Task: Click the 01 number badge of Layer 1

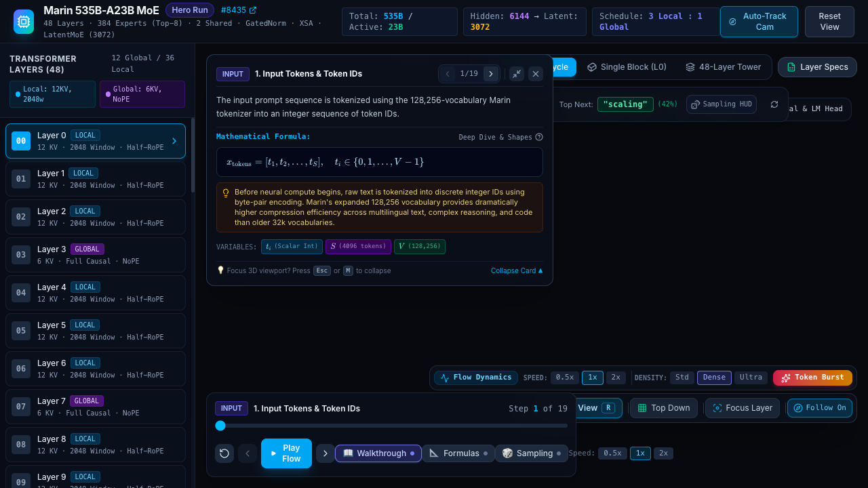Action: click(x=21, y=179)
